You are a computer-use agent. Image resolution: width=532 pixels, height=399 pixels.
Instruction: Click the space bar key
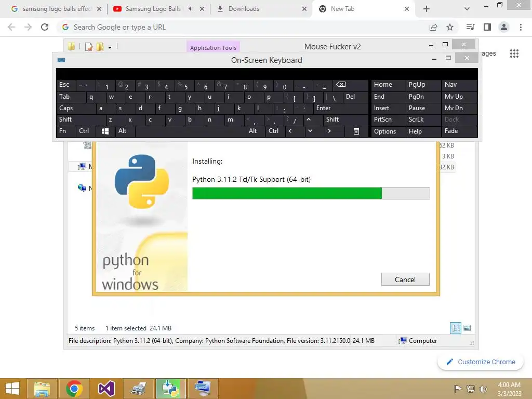[x=190, y=131]
